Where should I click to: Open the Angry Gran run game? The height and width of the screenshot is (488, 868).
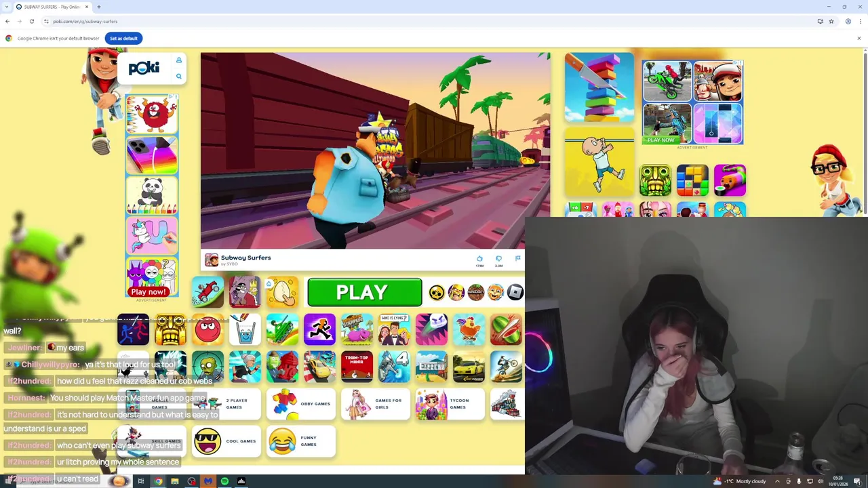[245, 367]
